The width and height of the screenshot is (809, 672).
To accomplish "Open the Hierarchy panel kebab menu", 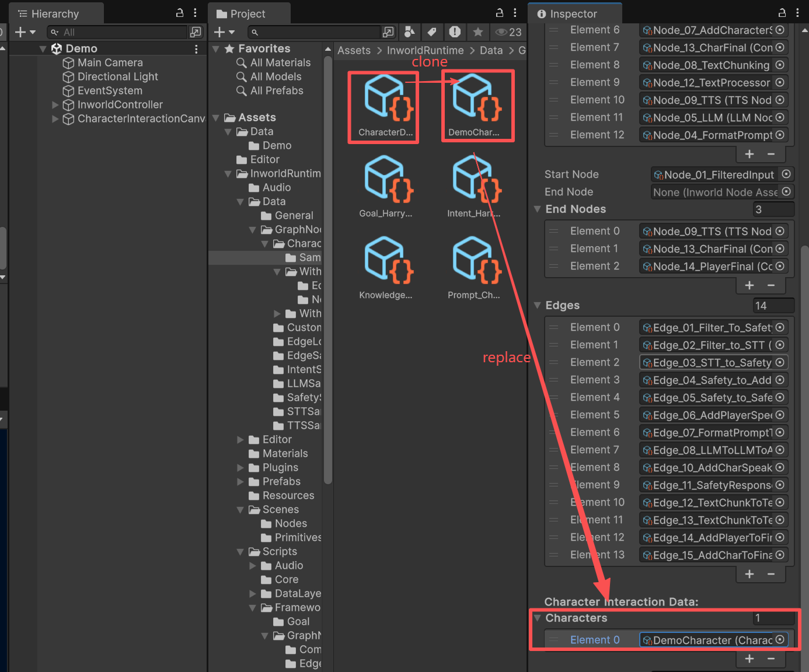I will [195, 13].
